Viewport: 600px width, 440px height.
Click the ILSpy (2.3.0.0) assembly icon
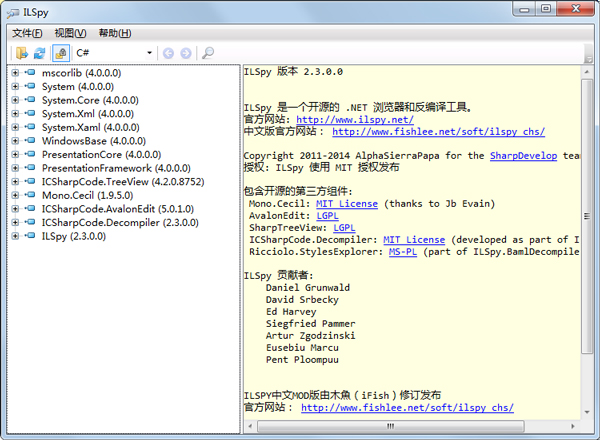[30, 236]
